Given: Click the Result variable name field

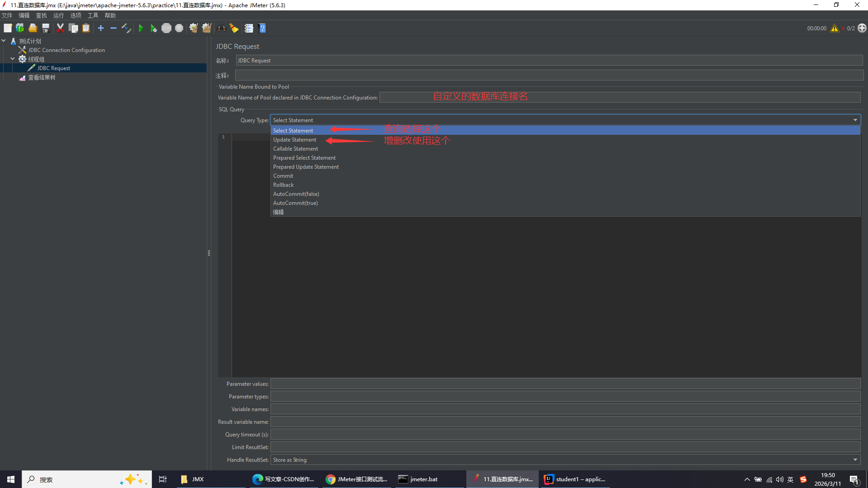Looking at the screenshot, I should pyautogui.click(x=565, y=422).
